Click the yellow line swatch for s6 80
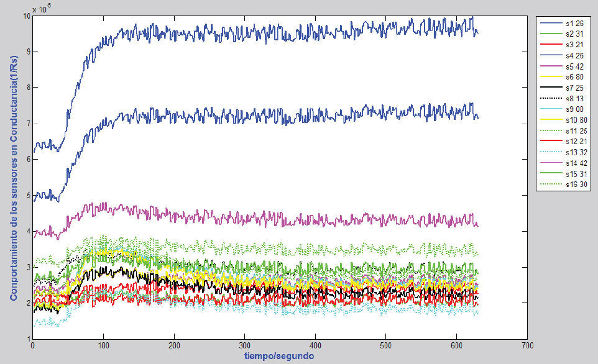This screenshot has width=598, height=364. click(x=550, y=76)
